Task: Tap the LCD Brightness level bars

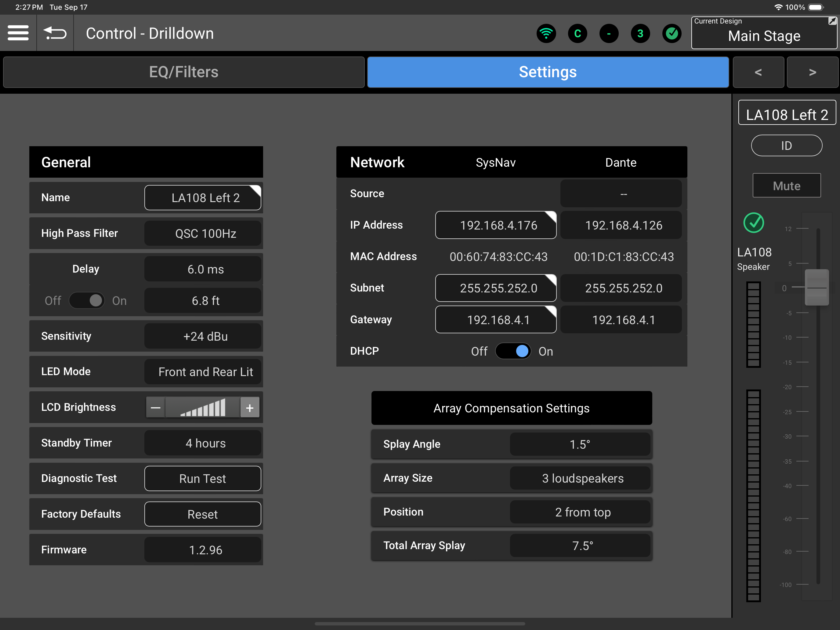Action: pyautogui.click(x=203, y=408)
